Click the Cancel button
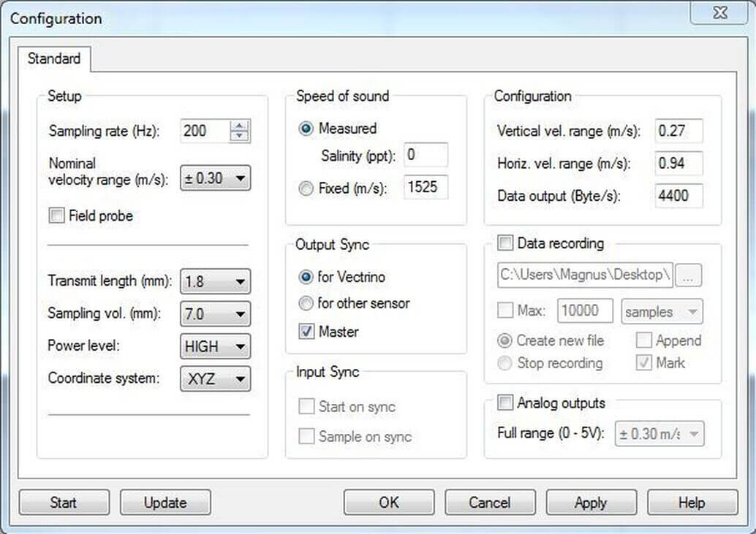This screenshot has width=756, height=534. (490, 502)
